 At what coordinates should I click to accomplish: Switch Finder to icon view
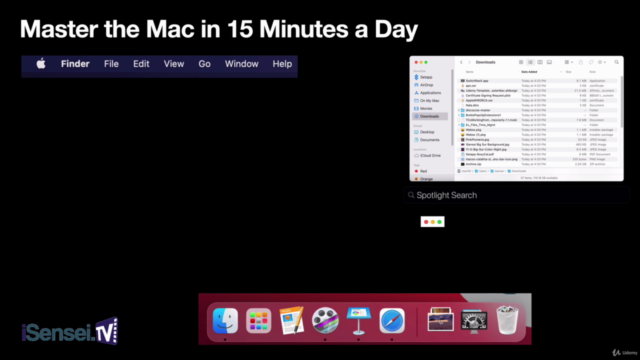pyautogui.click(x=521, y=62)
